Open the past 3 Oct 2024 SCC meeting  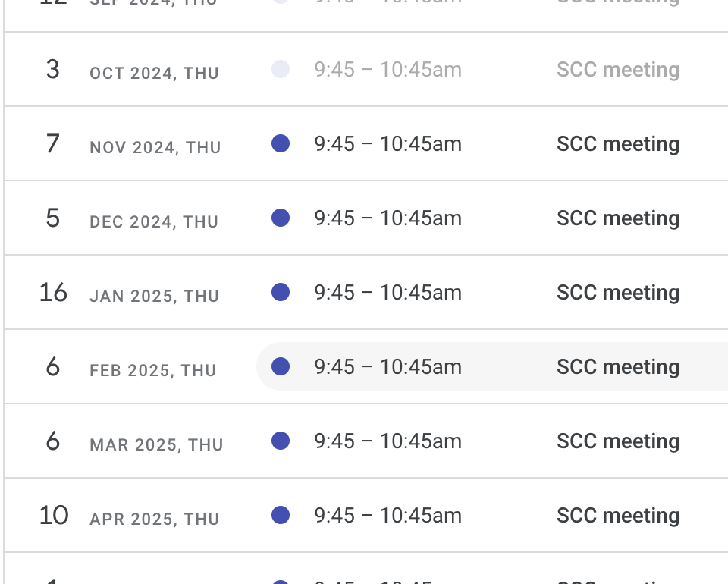click(618, 70)
